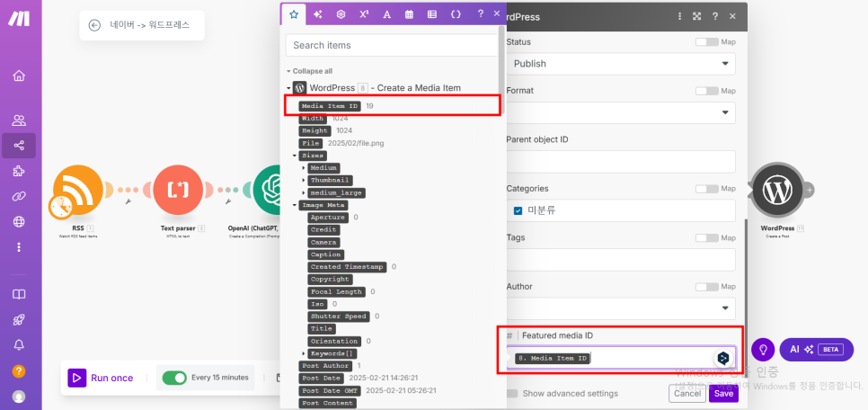
Task: Switch to the array functions table tab
Action: pos(432,14)
